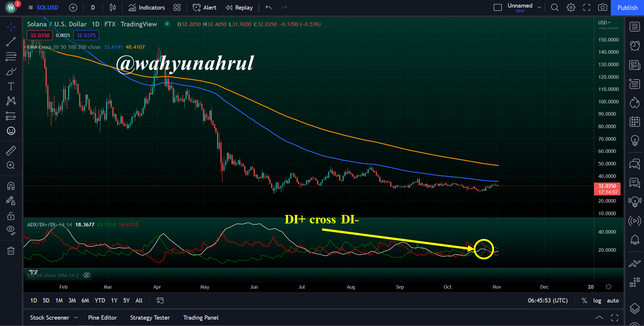Select the 3M time range button
644x326 pixels.
pos(72,301)
